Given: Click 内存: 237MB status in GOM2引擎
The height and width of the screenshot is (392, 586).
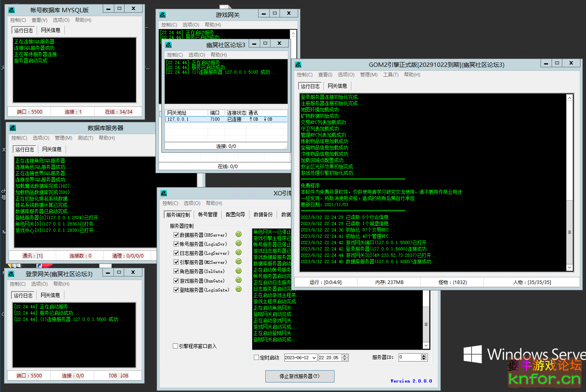Looking at the screenshot, I should coord(389,282).
